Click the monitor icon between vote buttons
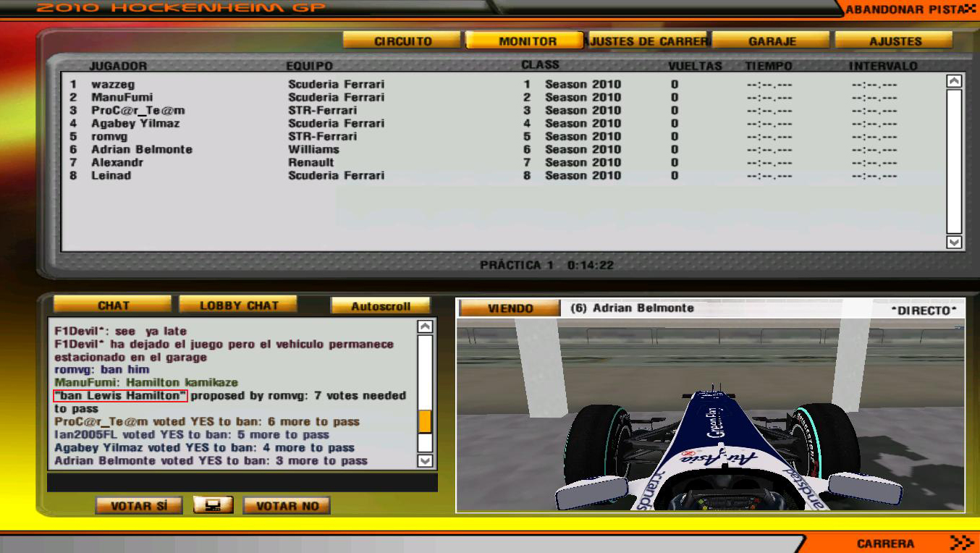 (213, 505)
